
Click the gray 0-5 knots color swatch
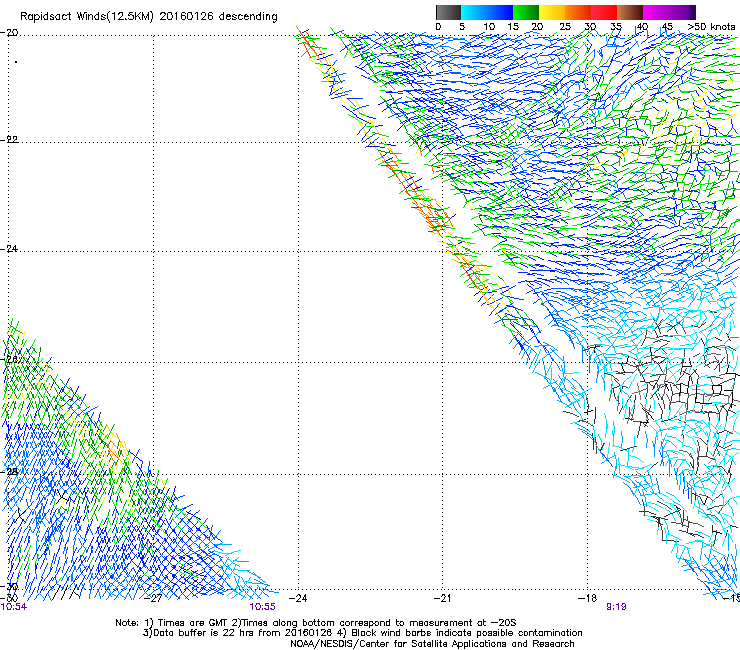point(448,12)
